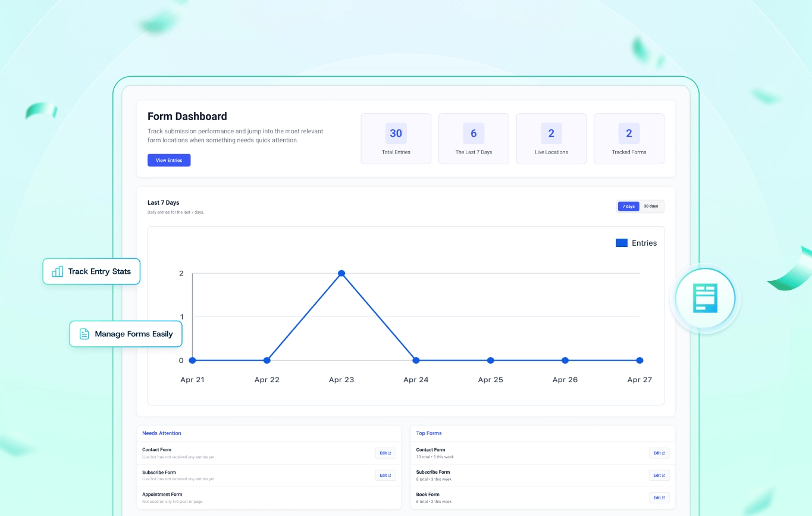Edit Subscribe Form under Needs Attention
812x516 pixels.
pyautogui.click(x=385, y=475)
